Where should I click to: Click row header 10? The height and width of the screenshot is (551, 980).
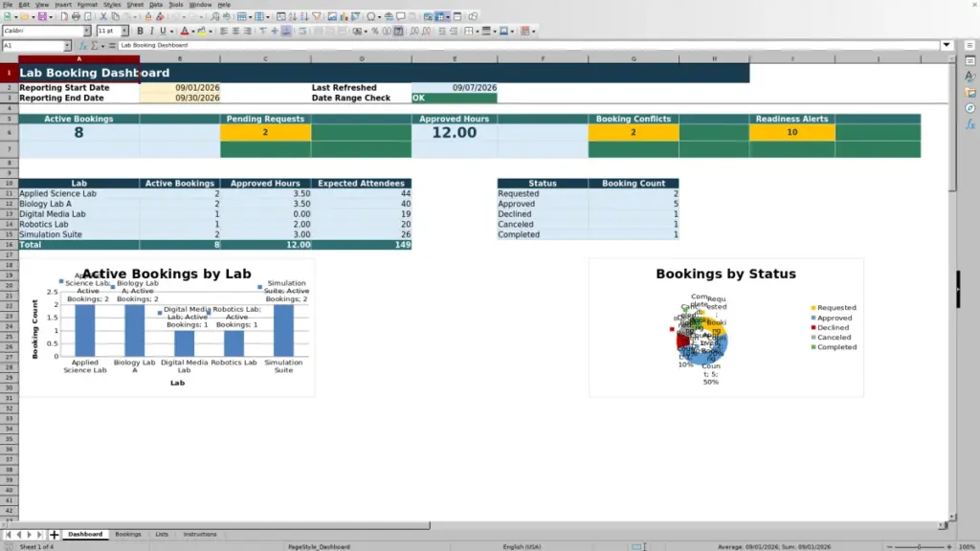pyautogui.click(x=9, y=183)
